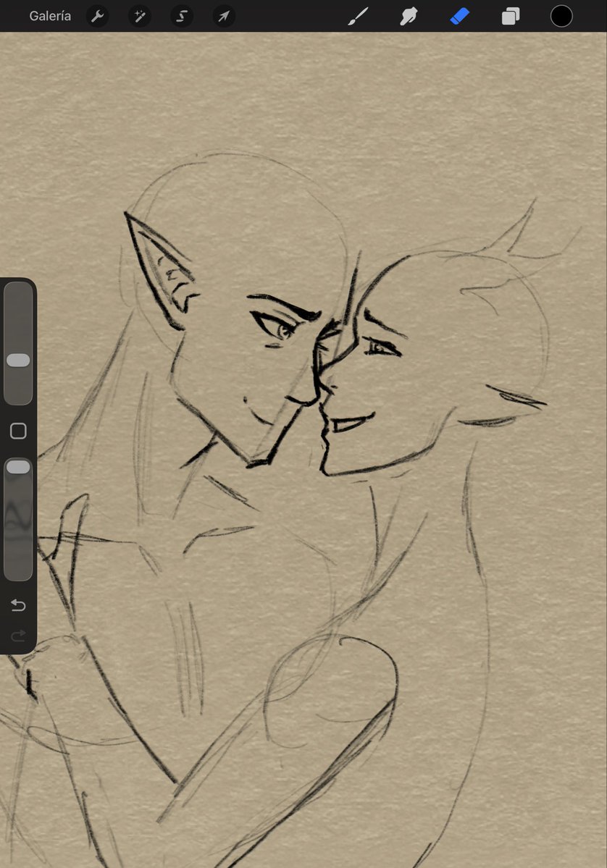The height and width of the screenshot is (868, 607).
Task: Open the Adjustments magic wand menu
Action: point(140,16)
